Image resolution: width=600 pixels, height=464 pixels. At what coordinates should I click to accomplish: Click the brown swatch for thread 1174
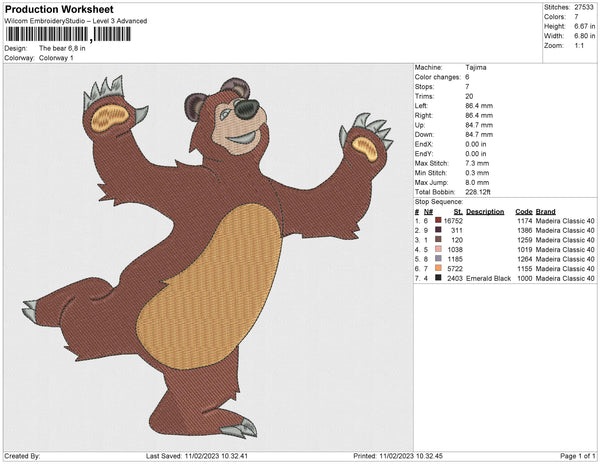click(x=438, y=220)
